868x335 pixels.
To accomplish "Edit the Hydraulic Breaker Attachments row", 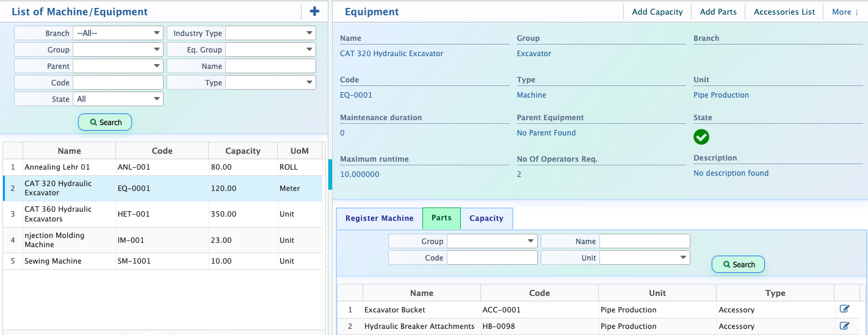I will tap(845, 326).
